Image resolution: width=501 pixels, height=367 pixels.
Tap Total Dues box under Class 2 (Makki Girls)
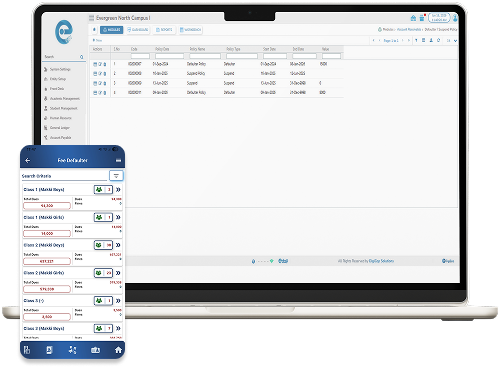click(47, 289)
